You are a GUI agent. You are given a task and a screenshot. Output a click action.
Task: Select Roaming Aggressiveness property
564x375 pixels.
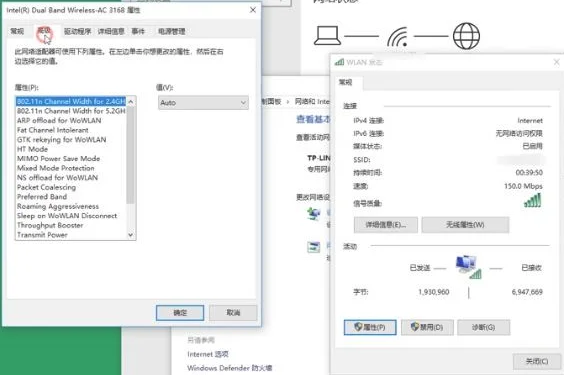(58, 206)
